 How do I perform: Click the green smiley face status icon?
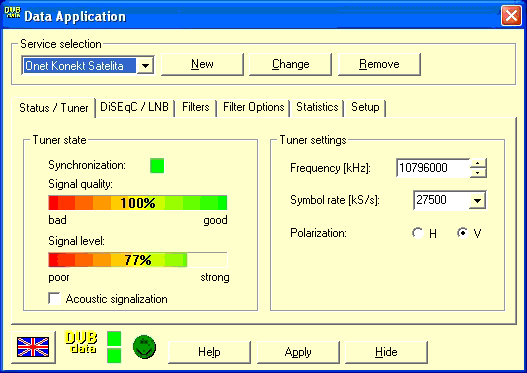click(145, 347)
